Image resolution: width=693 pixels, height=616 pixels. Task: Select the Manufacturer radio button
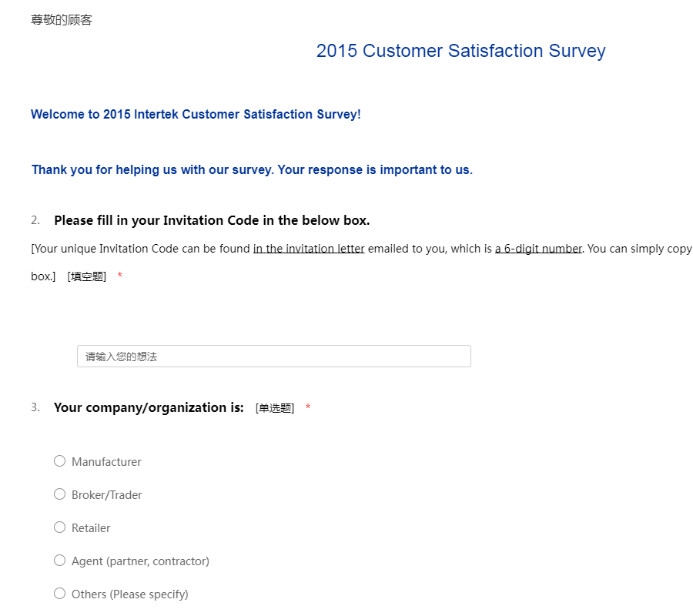(60, 461)
